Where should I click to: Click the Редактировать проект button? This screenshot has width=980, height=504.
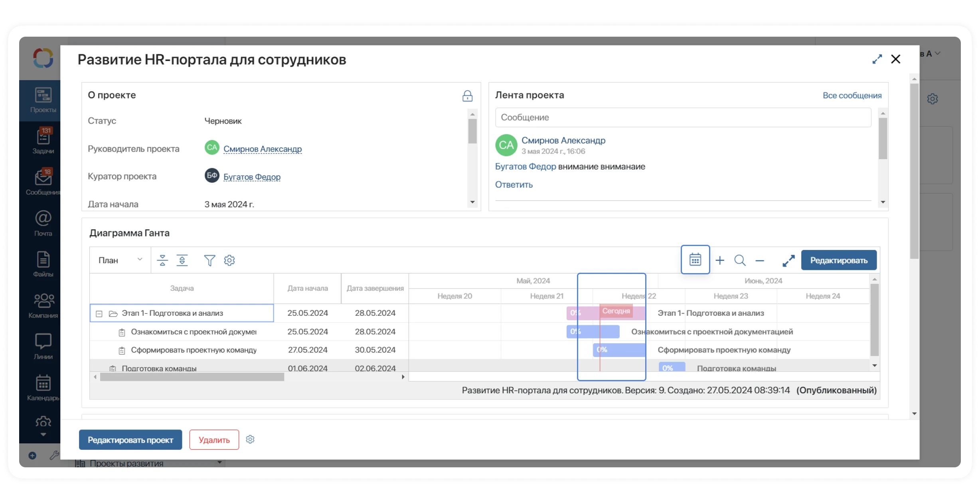click(130, 440)
